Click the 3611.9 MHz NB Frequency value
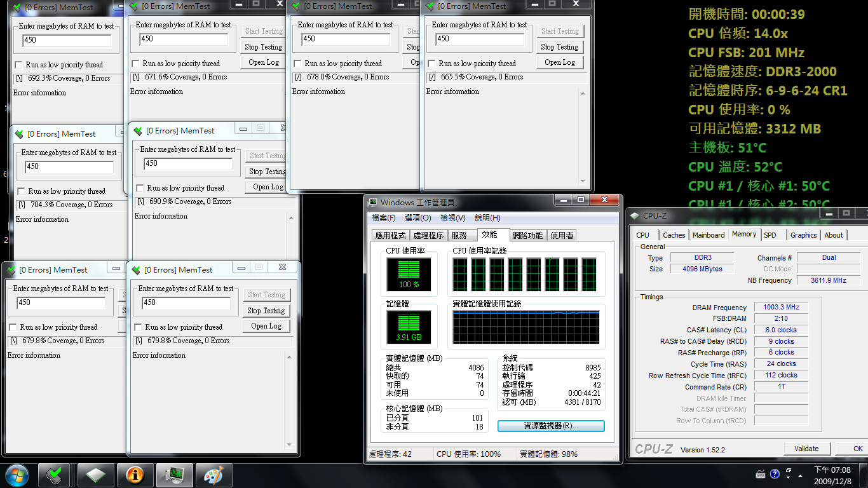Viewport: 868px width, 488px height. click(x=828, y=280)
